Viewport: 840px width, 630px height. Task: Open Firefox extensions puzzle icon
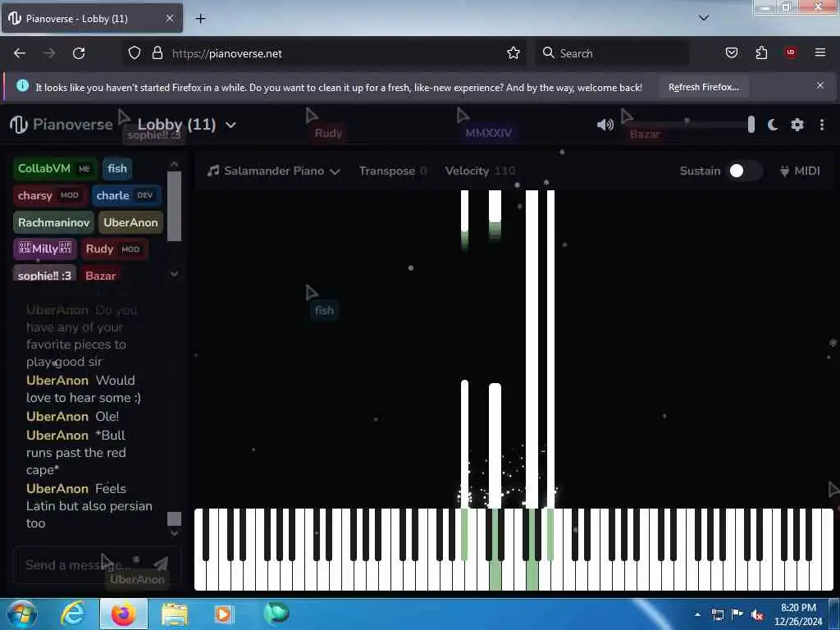[x=761, y=53]
